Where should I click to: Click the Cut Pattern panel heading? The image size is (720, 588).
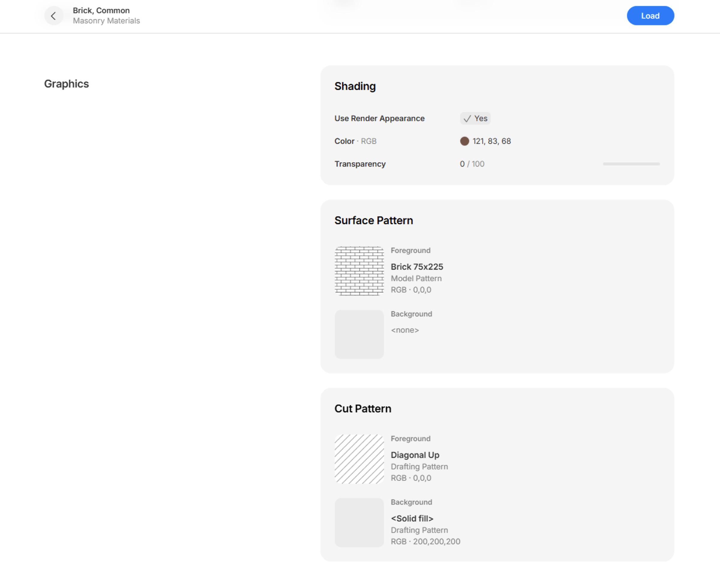point(363,409)
